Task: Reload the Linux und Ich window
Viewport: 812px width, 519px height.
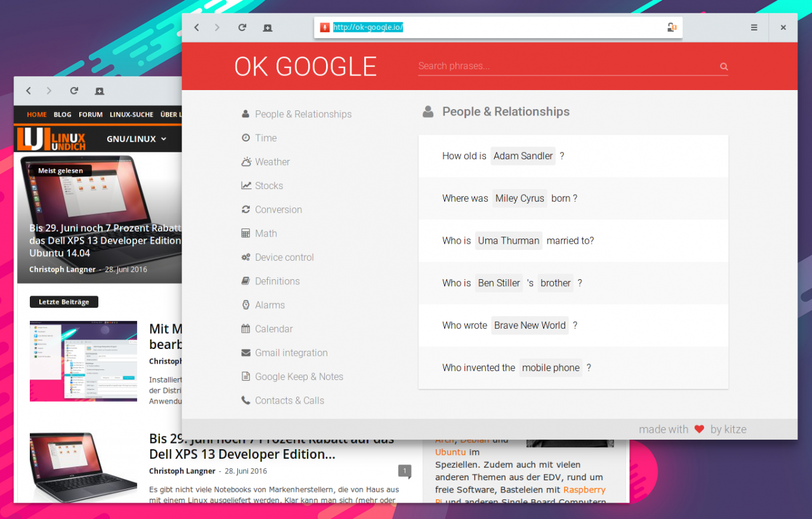Action: (x=74, y=91)
